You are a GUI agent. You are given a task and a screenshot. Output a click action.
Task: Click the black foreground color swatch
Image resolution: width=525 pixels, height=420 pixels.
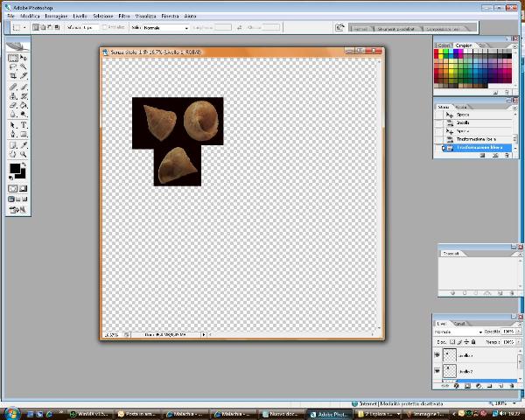[15, 169]
